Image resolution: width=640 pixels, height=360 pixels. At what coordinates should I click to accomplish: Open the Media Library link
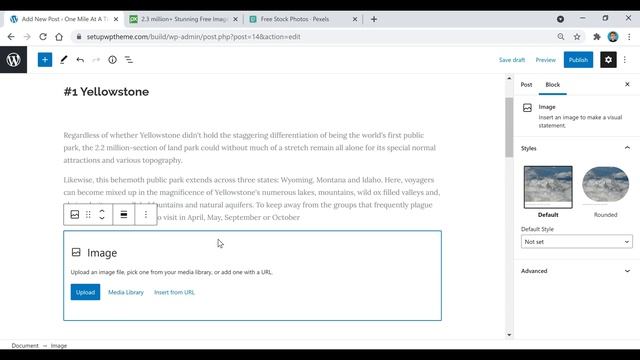126,292
